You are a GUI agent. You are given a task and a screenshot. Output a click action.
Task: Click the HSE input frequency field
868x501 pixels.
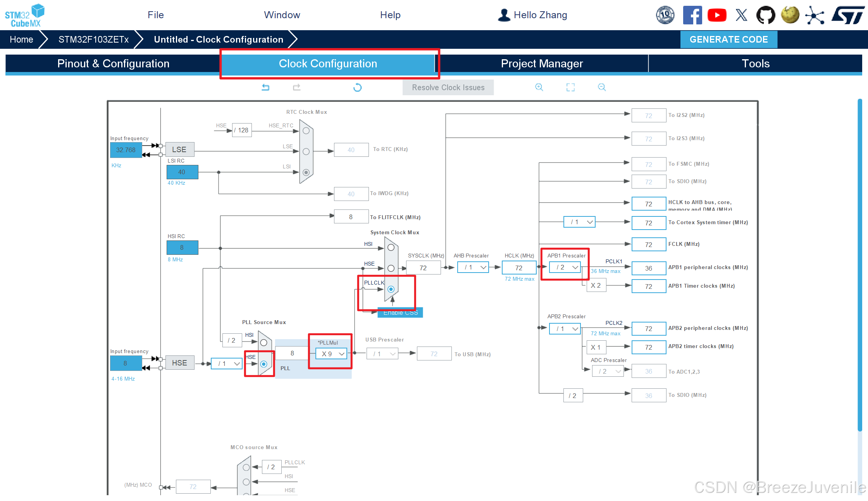click(126, 363)
